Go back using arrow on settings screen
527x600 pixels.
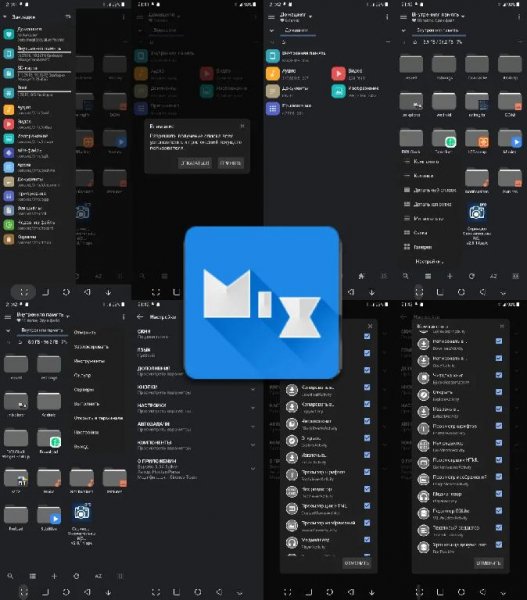point(140,317)
